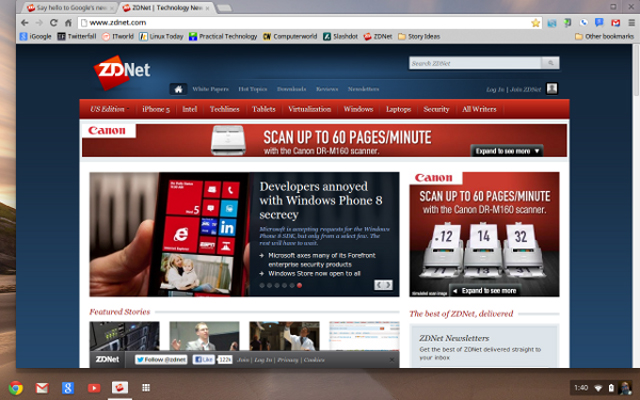
Task: Open the Story Ideas bookmark folder
Action: tap(419, 36)
